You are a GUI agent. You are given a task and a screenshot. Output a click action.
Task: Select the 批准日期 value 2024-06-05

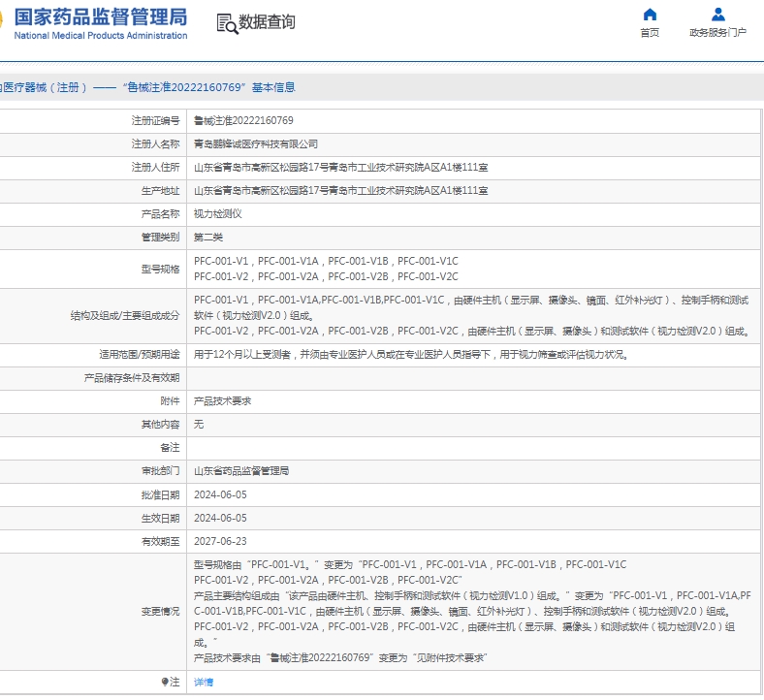(220, 494)
